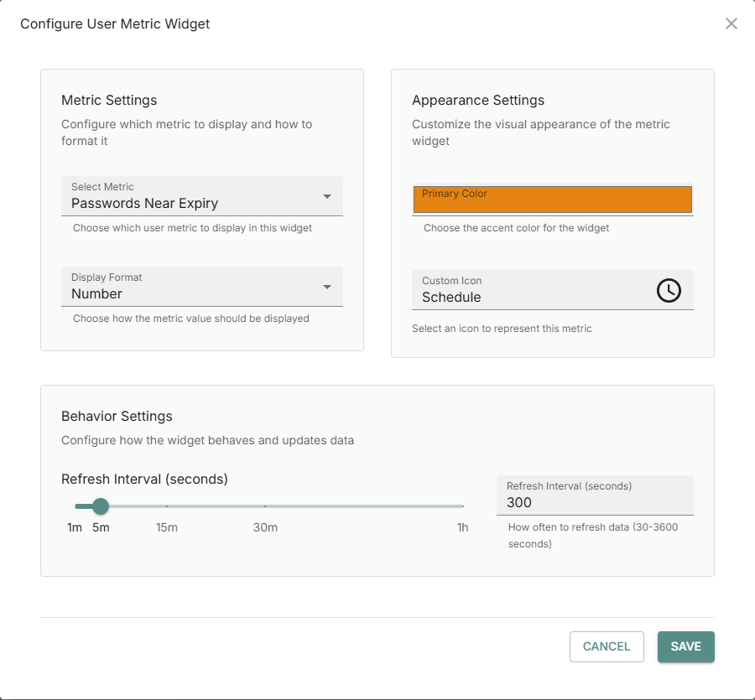Open the Display Format dropdown arrow
The width and height of the screenshot is (755, 700).
click(x=329, y=287)
